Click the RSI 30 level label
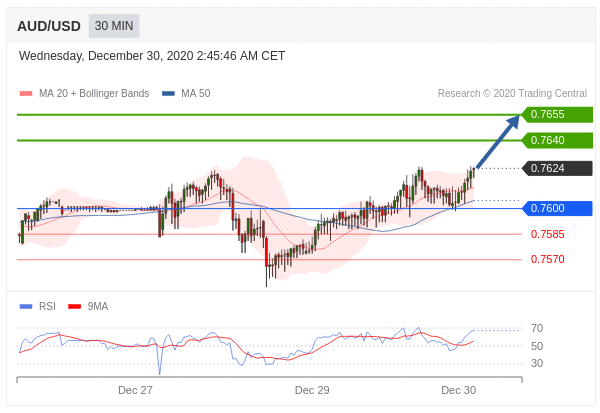This screenshot has width=600, height=413. pos(537,363)
